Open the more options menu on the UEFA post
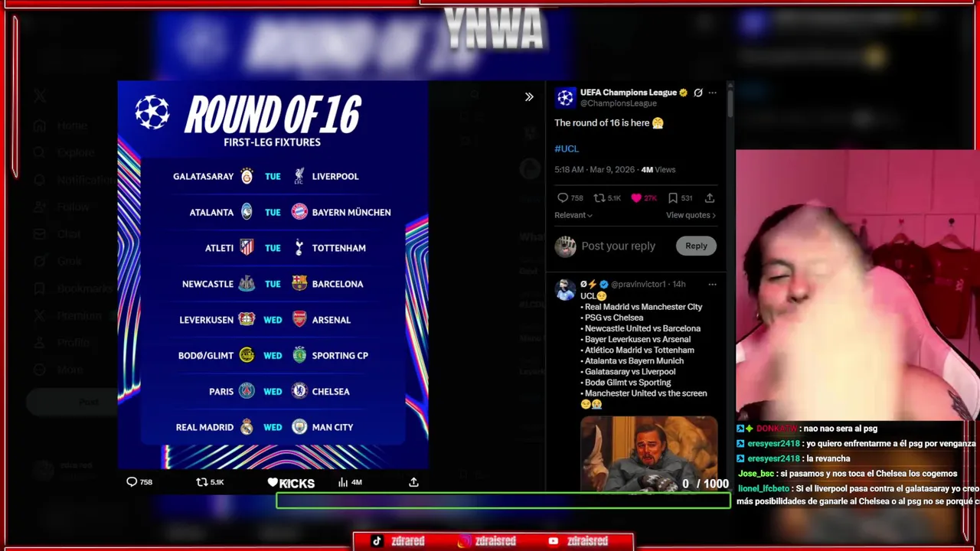Image resolution: width=980 pixels, height=551 pixels. coord(712,93)
